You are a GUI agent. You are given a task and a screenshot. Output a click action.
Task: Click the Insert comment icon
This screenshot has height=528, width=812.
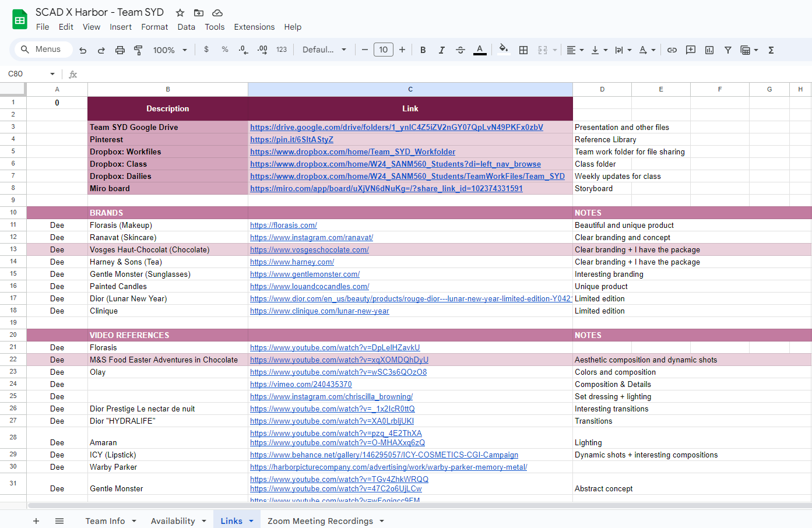click(691, 50)
